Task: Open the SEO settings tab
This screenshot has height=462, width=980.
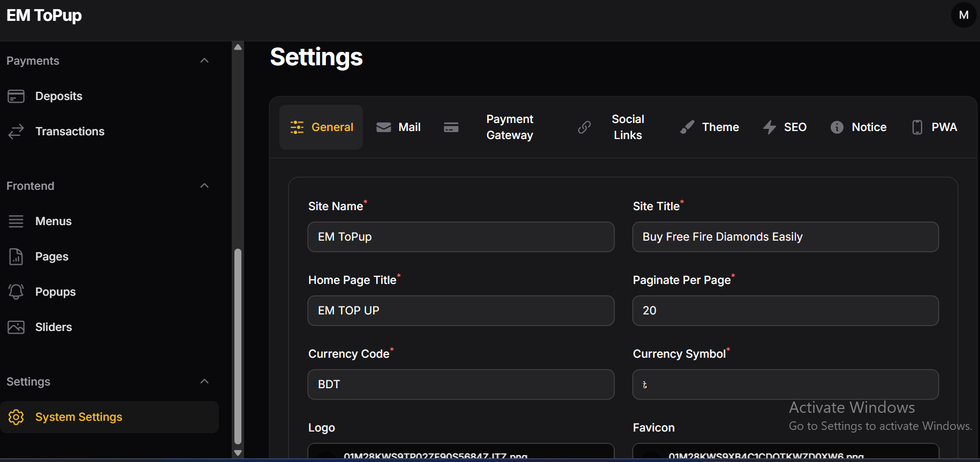Action: (785, 127)
